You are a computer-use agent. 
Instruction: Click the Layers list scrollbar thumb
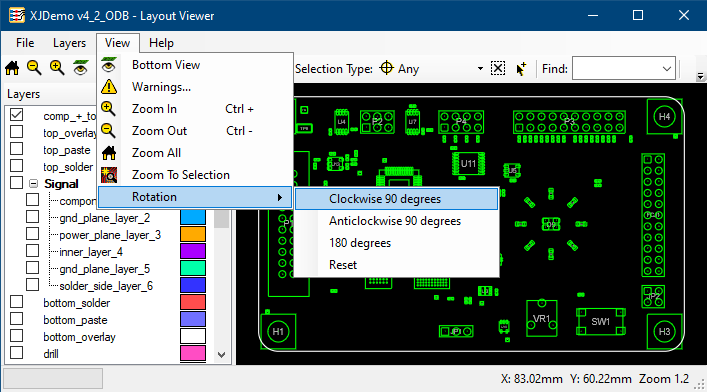(221, 218)
